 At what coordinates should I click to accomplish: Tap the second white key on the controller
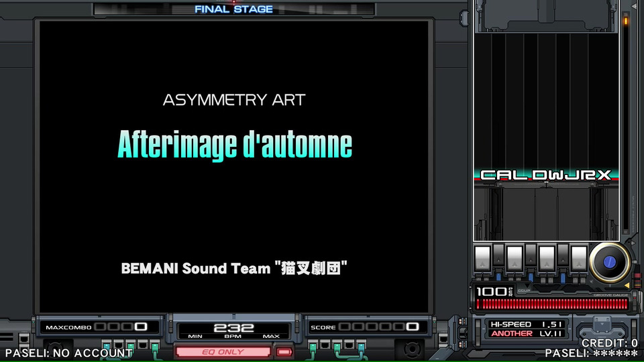click(x=515, y=258)
